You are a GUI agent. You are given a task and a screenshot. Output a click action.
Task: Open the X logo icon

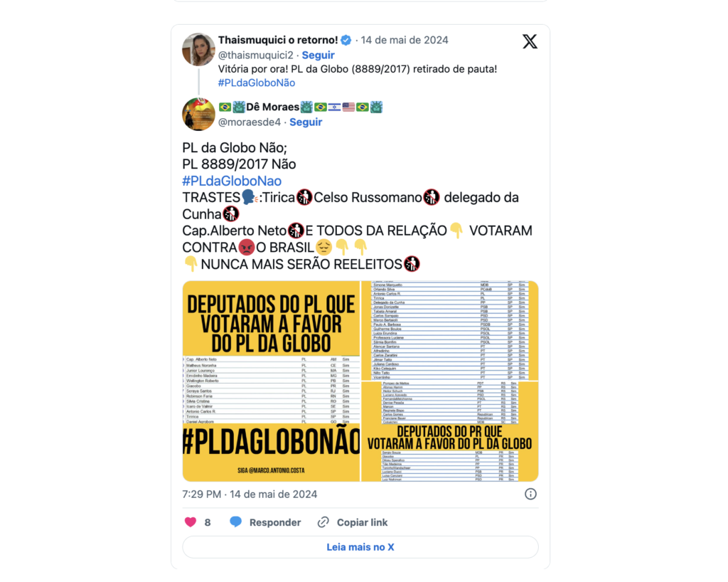pos(530,41)
